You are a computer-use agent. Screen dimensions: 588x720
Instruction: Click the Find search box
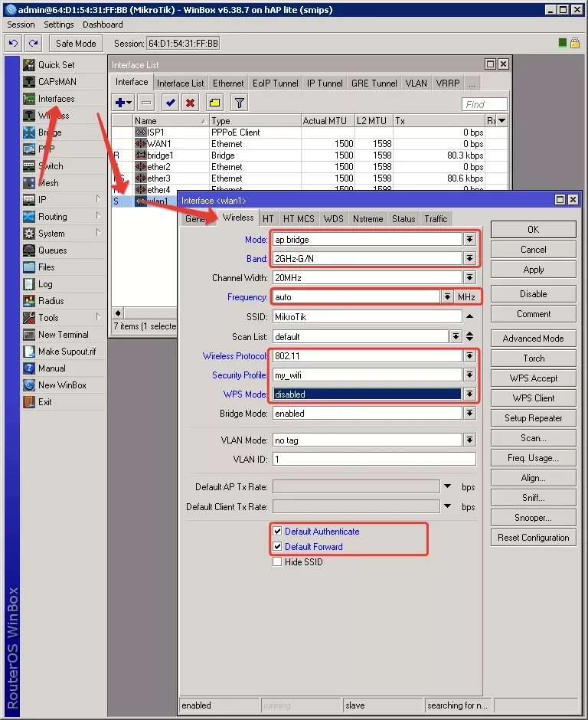click(x=485, y=104)
